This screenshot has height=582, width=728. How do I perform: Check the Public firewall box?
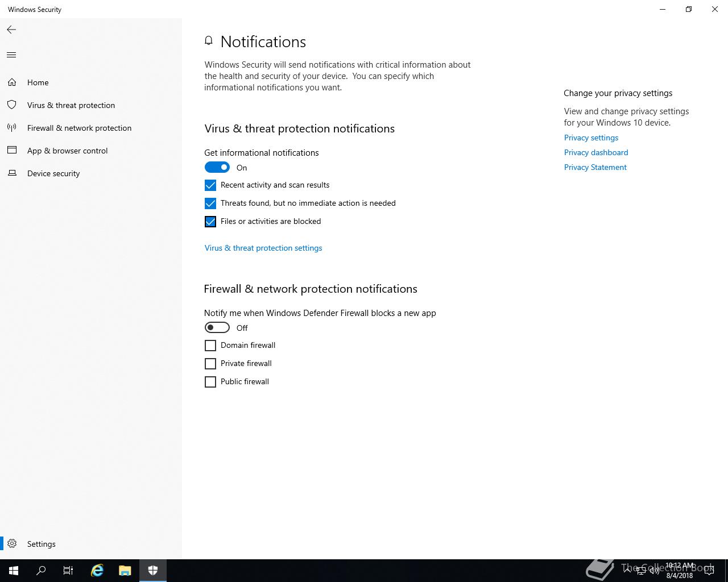click(210, 382)
